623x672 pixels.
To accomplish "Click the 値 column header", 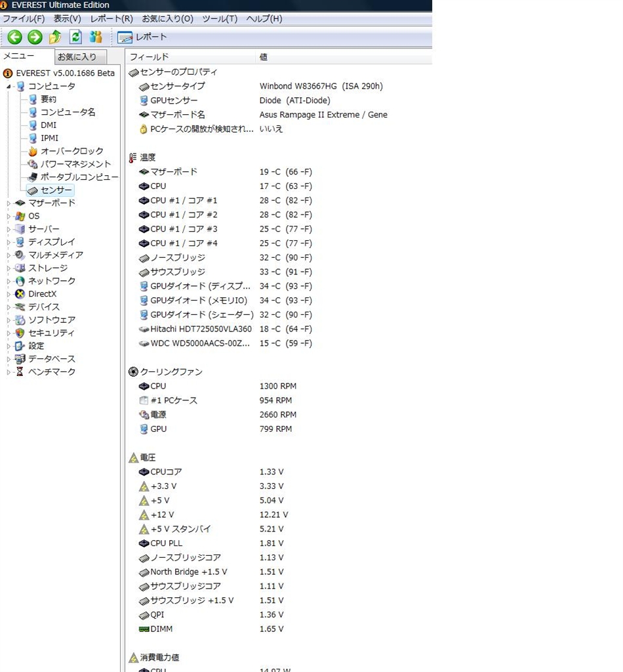I will coord(344,57).
